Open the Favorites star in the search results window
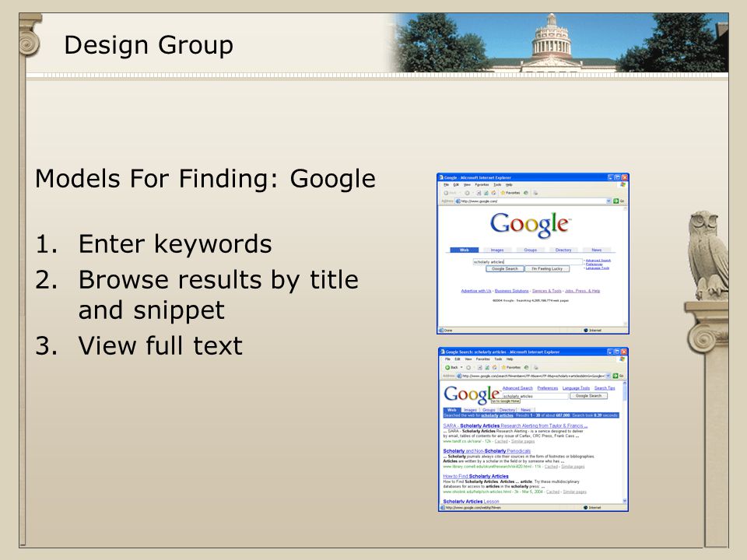The width and height of the screenshot is (747, 560). point(503,367)
